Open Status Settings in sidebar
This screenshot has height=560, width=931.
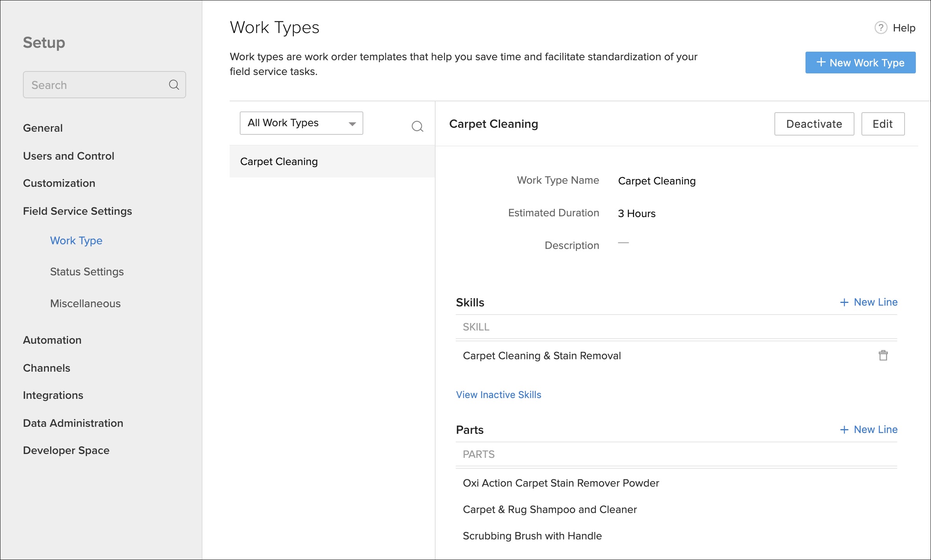click(87, 271)
